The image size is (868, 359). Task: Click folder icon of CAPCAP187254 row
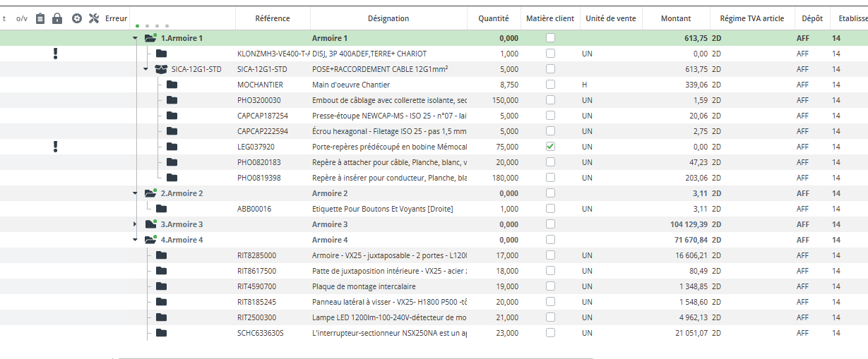[x=172, y=116]
